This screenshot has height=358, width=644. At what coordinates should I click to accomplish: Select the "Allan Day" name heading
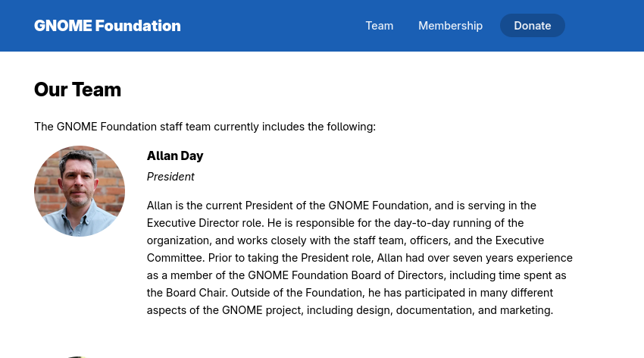click(x=175, y=155)
